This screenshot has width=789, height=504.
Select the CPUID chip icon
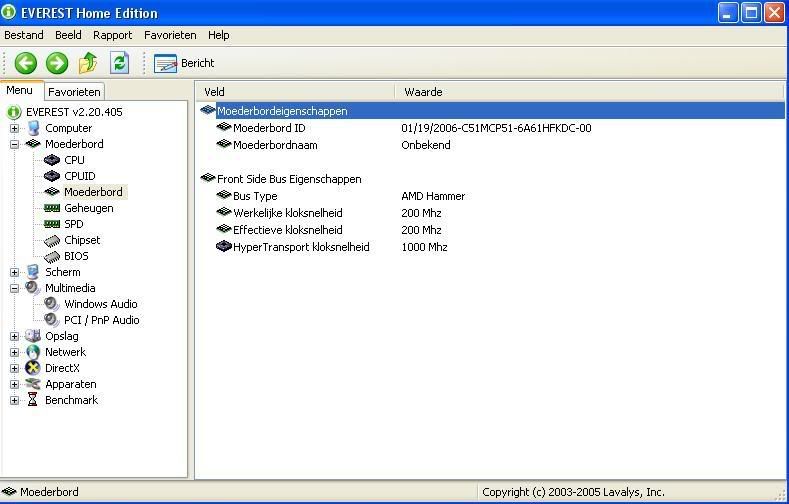pos(52,176)
